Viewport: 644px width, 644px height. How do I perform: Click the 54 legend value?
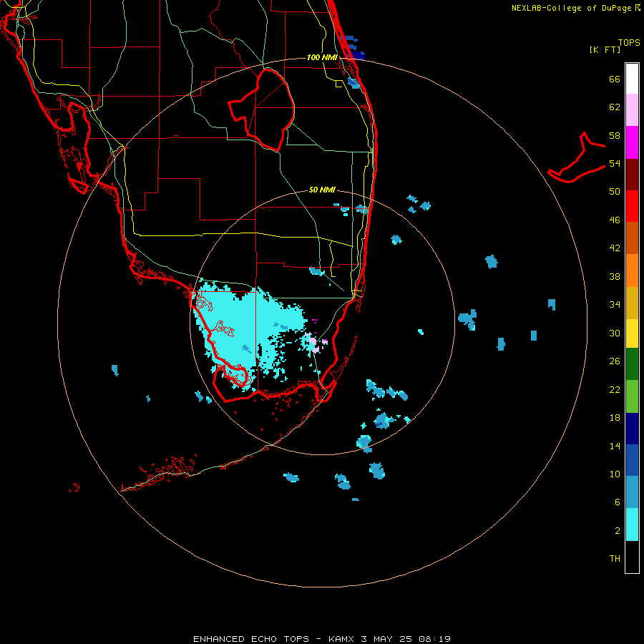615,163
